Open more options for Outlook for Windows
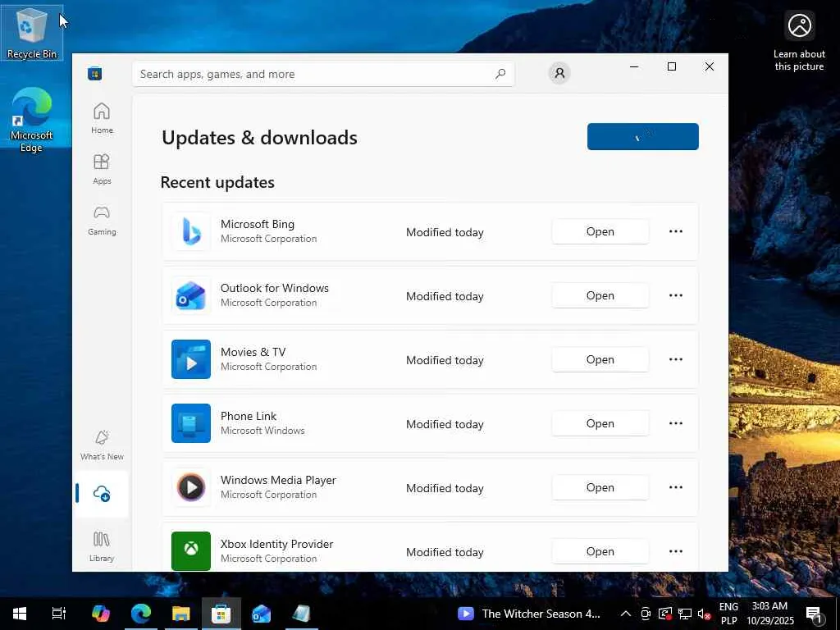Viewport: 840px width, 630px height. click(676, 295)
